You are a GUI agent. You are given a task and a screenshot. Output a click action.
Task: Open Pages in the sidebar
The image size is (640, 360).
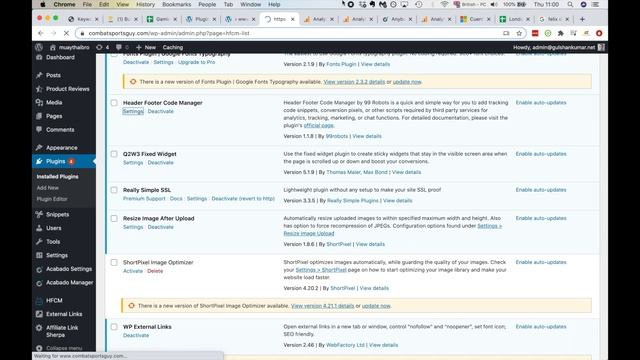[x=54, y=116]
